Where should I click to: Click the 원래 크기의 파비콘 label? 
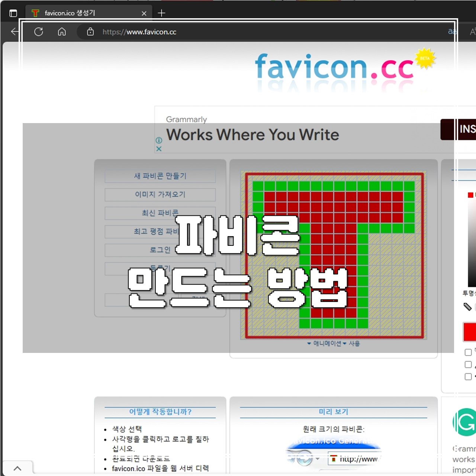(x=334, y=429)
